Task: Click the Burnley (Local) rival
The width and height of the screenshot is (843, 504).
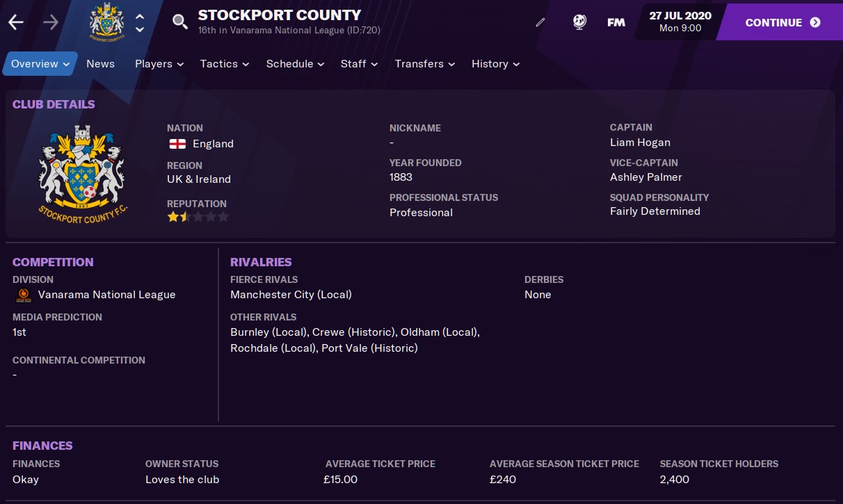Action: tap(268, 332)
